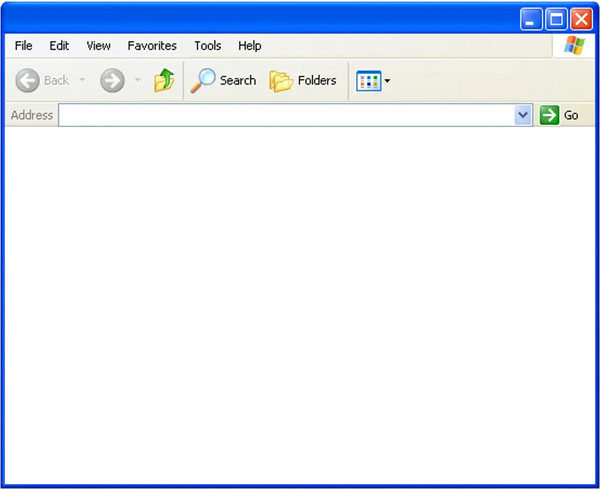
Task: Open the Favorites menu
Action: click(152, 46)
